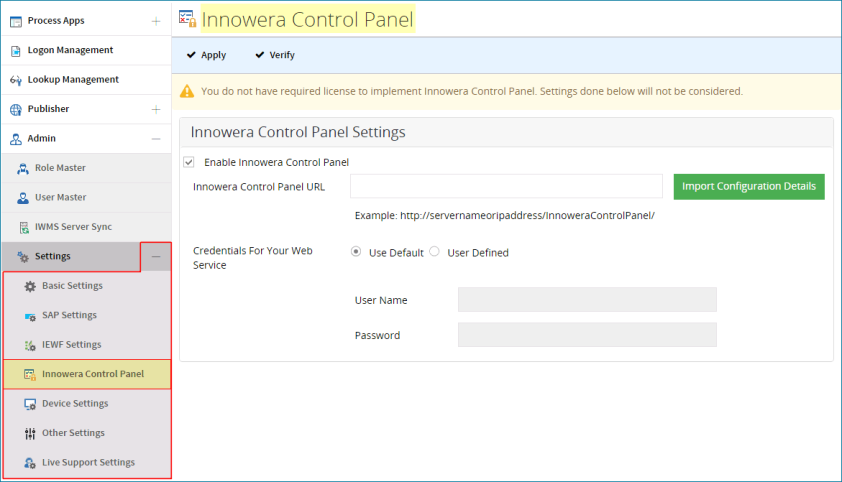This screenshot has width=842, height=482.
Task: Click Credentials For Your Web Service label
Action: coord(253,258)
